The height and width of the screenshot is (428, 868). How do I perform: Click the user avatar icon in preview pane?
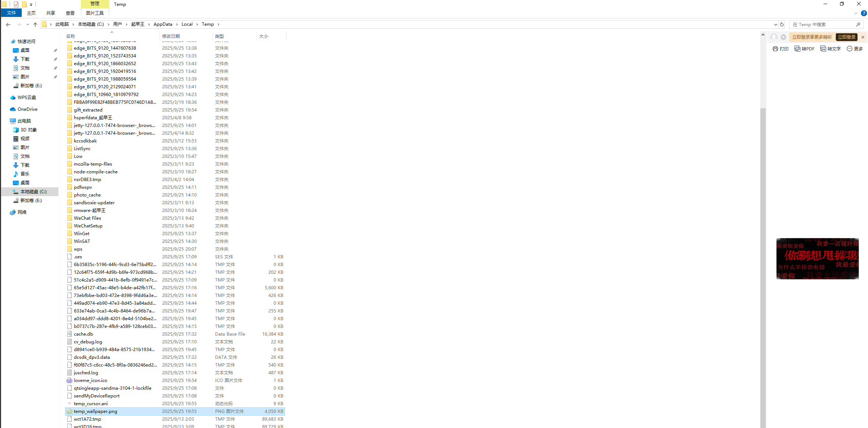point(774,37)
